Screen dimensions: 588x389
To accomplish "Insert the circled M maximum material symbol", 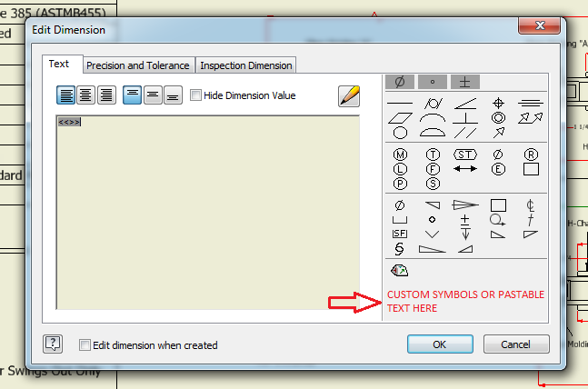I will coord(400,155).
